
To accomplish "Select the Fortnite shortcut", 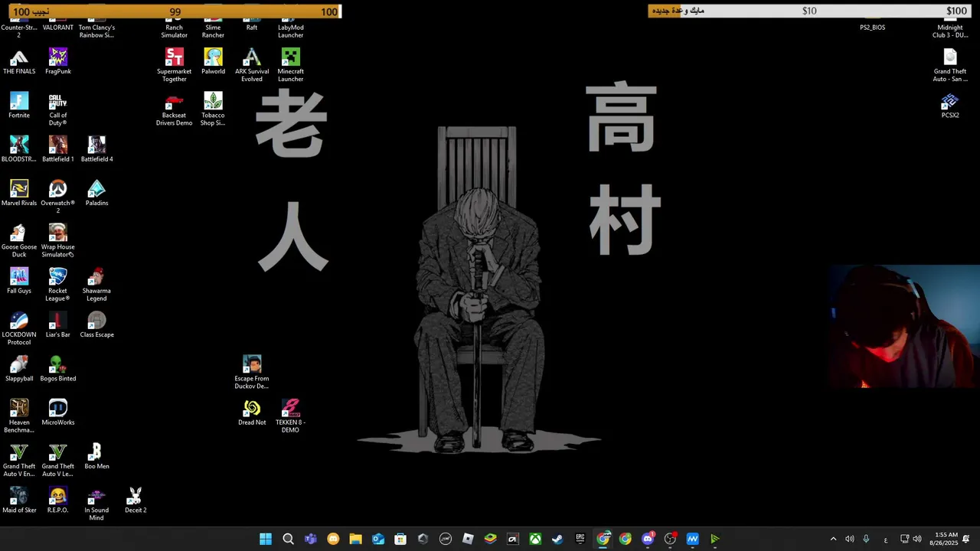I will pyautogui.click(x=19, y=106).
